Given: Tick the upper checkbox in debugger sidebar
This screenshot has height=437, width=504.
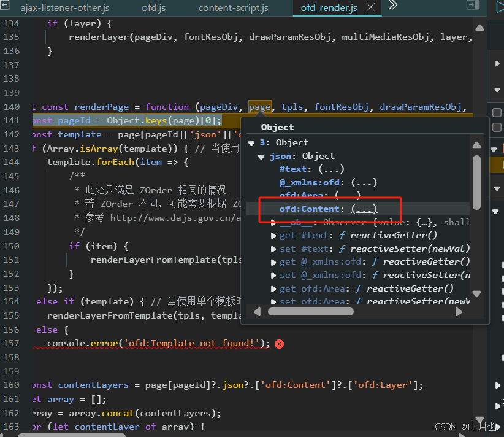Looking at the screenshot, I should pos(497,113).
